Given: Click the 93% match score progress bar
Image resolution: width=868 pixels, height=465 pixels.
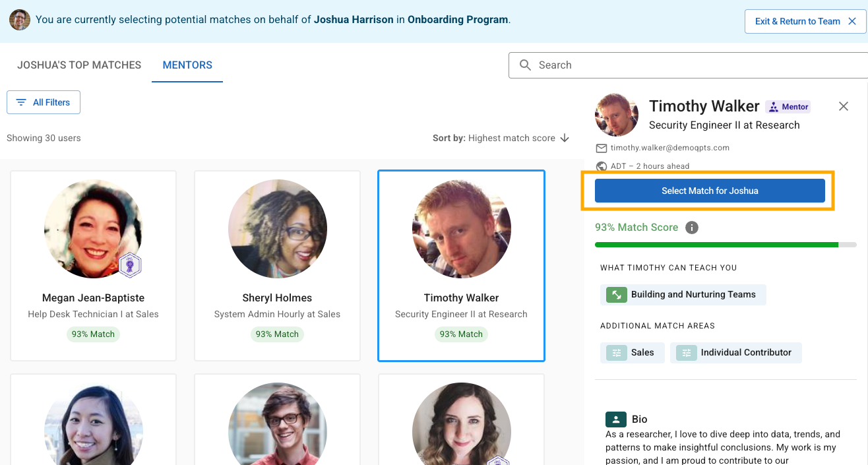Looking at the screenshot, I should pos(725,245).
